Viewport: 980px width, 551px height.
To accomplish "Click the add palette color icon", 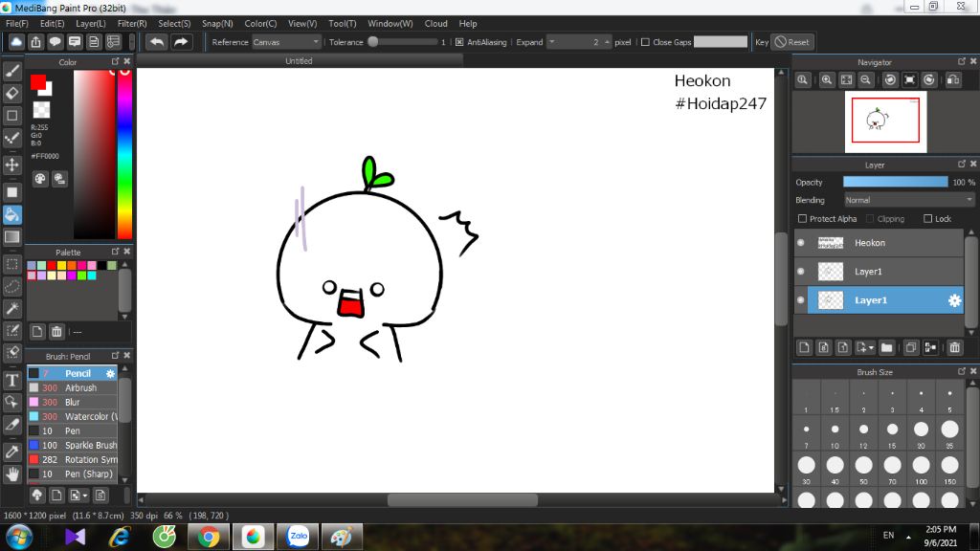I will [37, 332].
